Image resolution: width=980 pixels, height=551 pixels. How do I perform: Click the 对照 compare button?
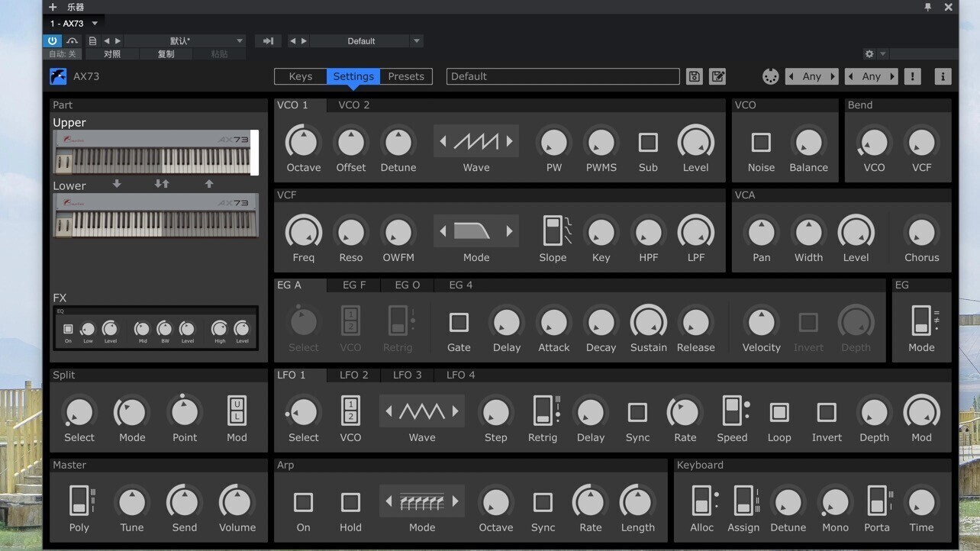pyautogui.click(x=112, y=54)
